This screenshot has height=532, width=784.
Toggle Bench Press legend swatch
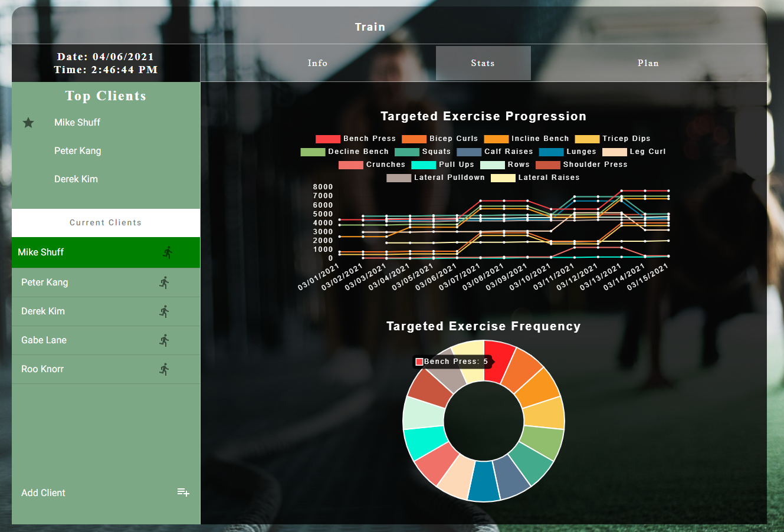tap(328, 139)
